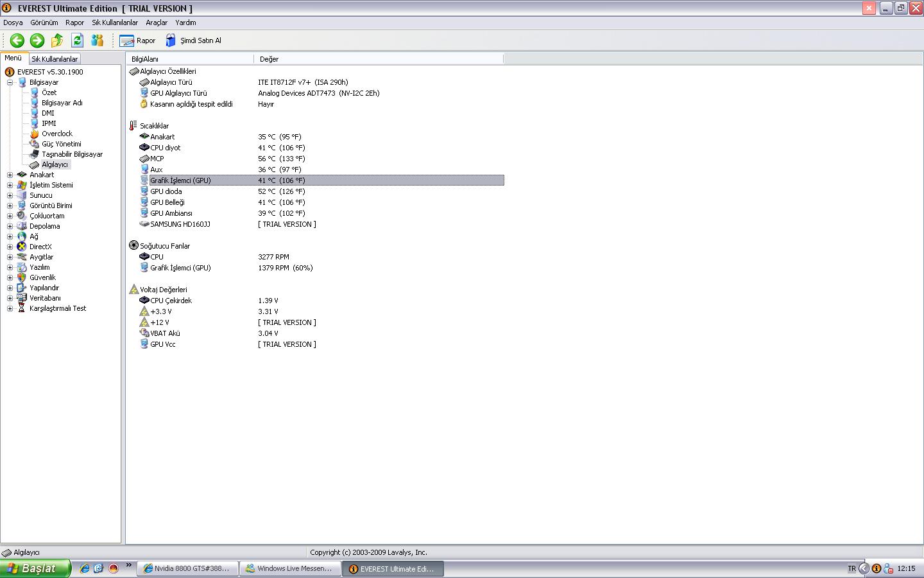This screenshot has height=578, width=924.
Task: Click the Değer column header
Action: [379, 59]
